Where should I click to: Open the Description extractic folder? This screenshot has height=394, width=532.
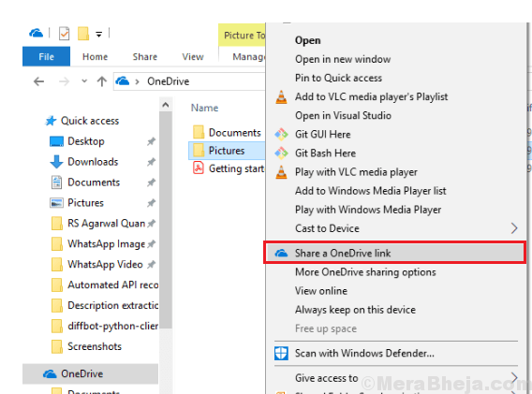(112, 305)
